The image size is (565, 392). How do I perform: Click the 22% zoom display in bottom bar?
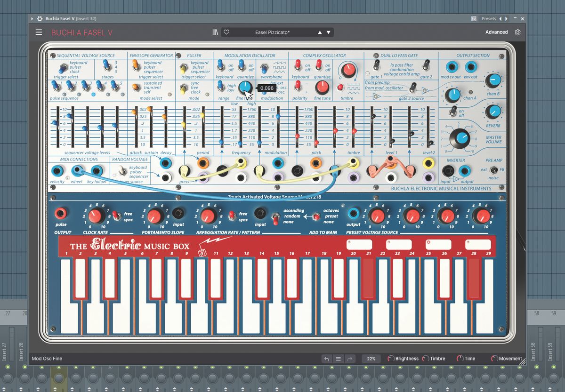click(x=371, y=358)
